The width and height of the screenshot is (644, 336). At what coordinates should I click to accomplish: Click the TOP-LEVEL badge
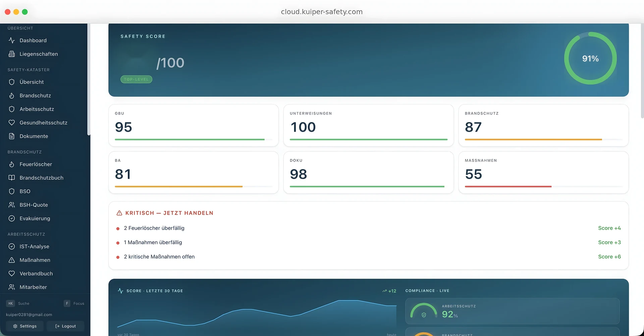click(x=136, y=79)
